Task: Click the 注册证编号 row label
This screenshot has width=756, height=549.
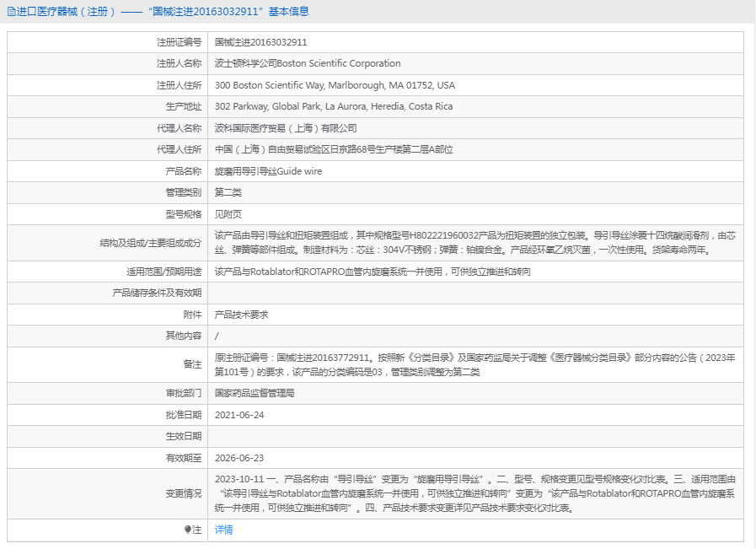Action: coord(179,42)
